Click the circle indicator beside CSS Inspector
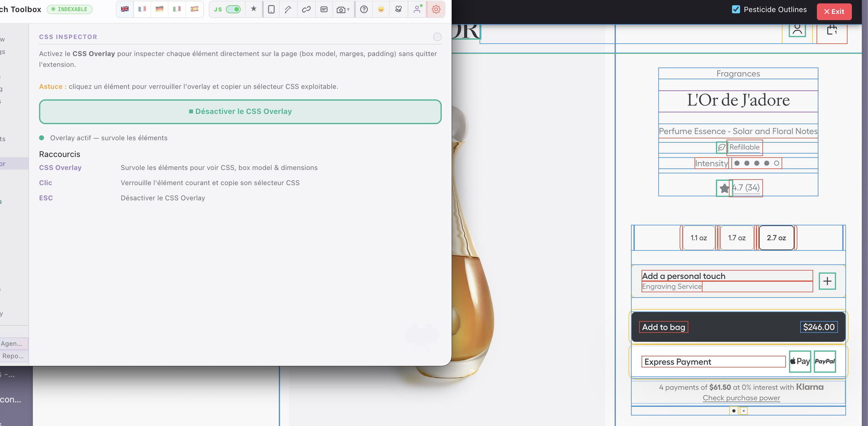The width and height of the screenshot is (868, 426). 437,37
